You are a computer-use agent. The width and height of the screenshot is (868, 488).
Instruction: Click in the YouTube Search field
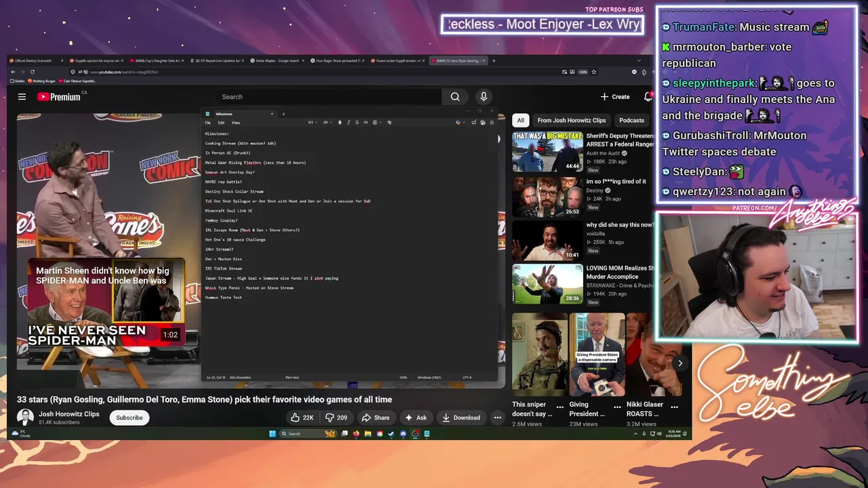click(329, 97)
